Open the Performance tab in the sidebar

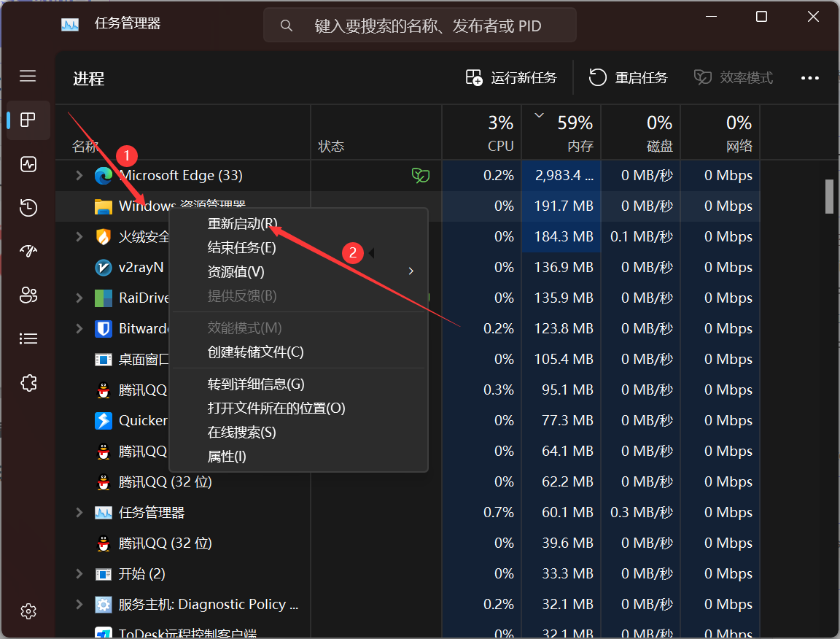click(x=28, y=164)
